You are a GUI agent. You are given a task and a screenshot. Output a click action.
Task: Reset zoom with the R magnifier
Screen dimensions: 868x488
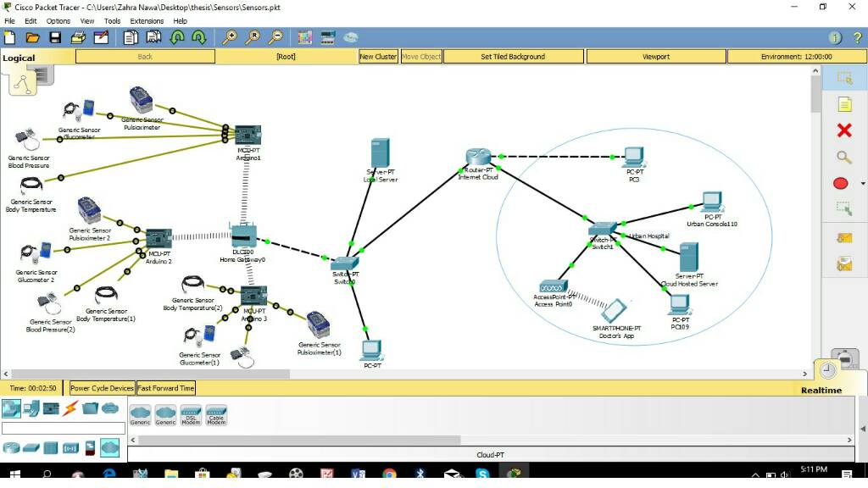(253, 37)
